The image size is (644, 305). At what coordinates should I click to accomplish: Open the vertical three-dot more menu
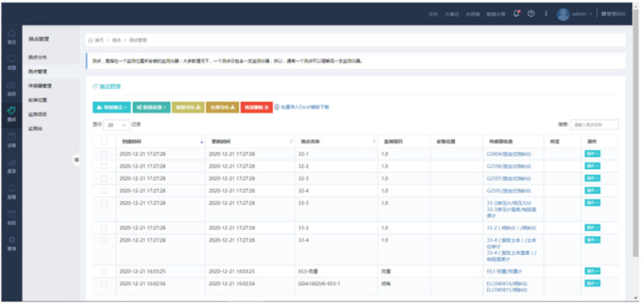546,14
